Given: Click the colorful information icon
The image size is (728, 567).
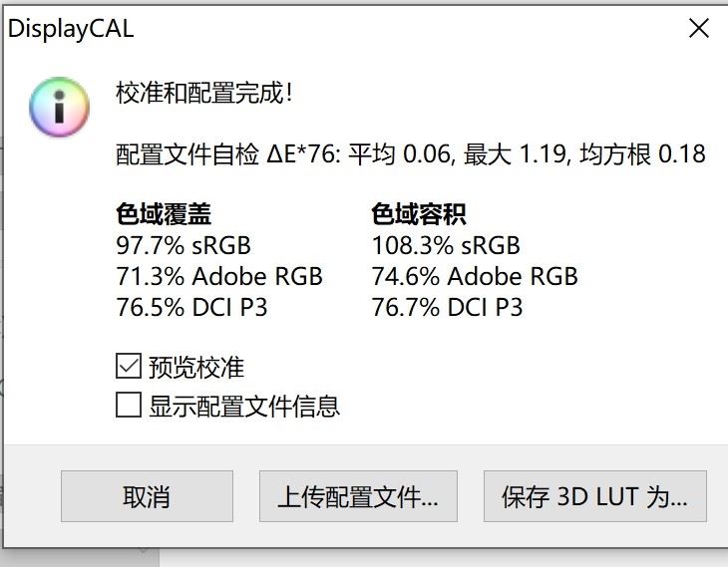Looking at the screenshot, I should (59, 108).
